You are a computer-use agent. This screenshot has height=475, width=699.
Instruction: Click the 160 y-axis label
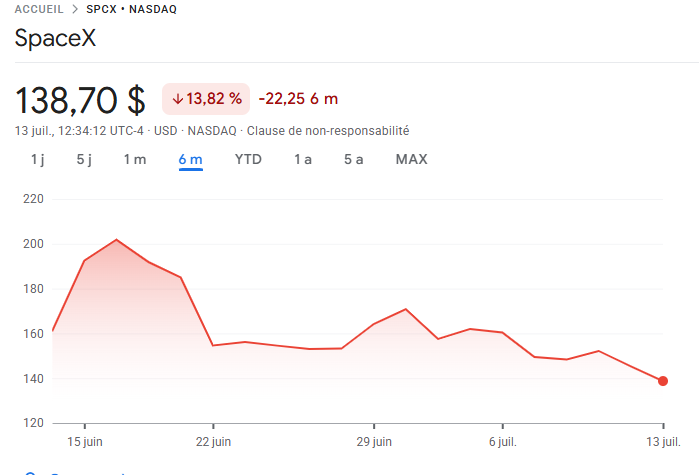click(x=33, y=334)
